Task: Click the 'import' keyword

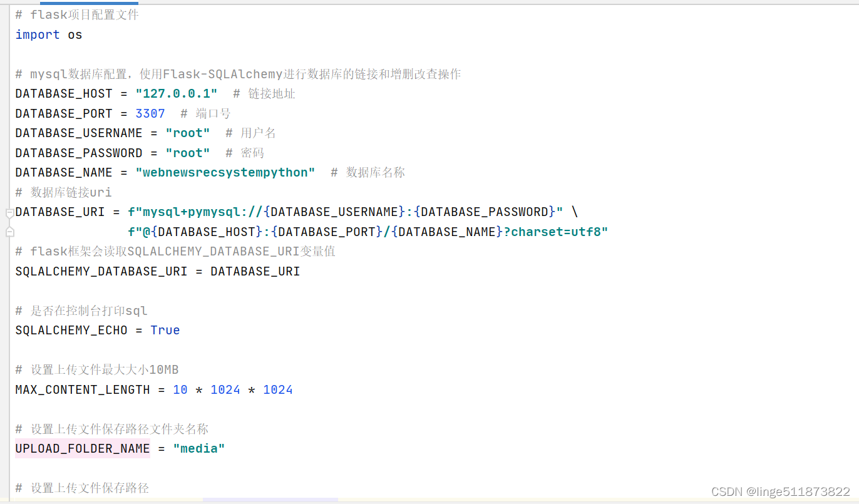Action: 38,34
